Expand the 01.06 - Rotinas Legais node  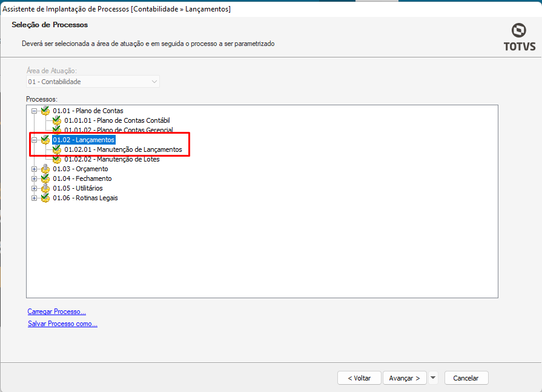[35, 198]
